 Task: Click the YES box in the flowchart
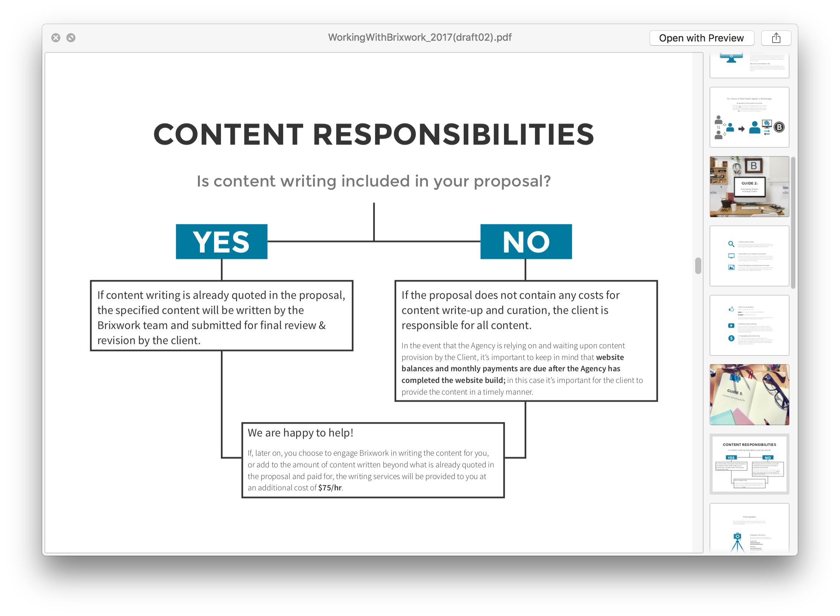pos(222,242)
